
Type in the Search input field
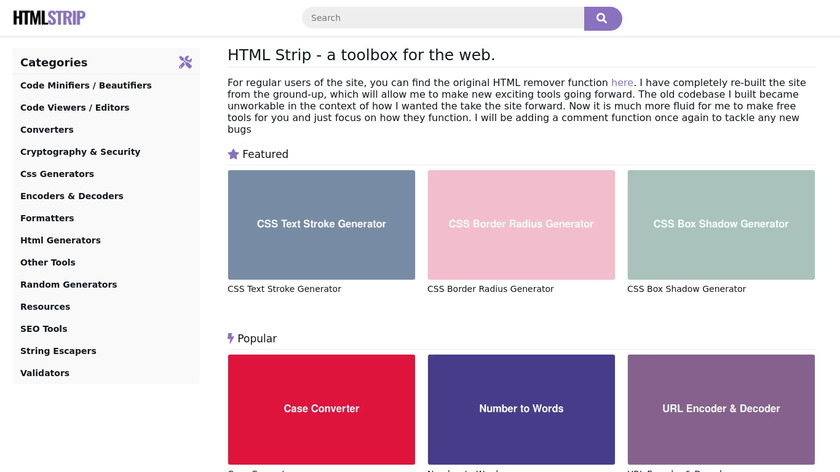tap(443, 18)
